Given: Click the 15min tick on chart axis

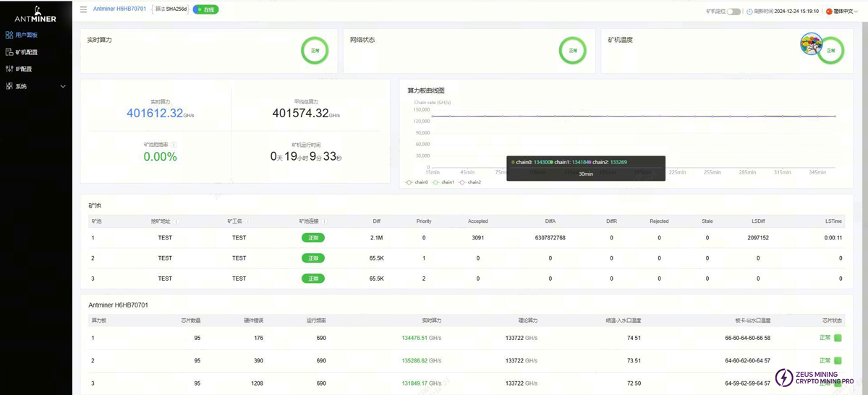Looking at the screenshot, I should pos(432,172).
